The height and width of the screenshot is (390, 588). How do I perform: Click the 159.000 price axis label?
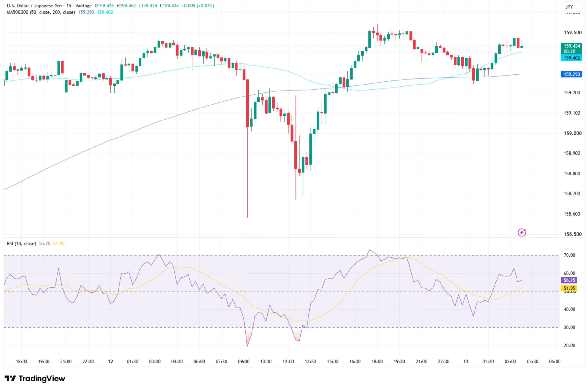click(x=573, y=133)
